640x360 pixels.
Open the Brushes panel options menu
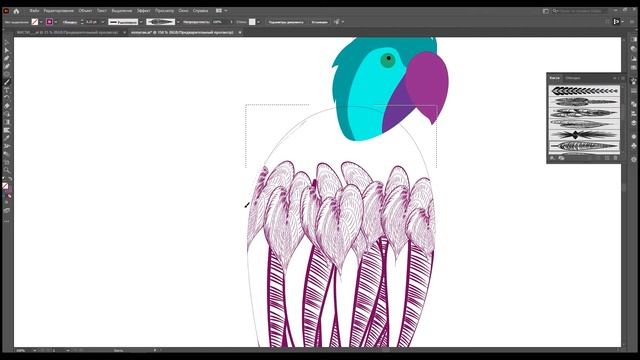(x=623, y=78)
